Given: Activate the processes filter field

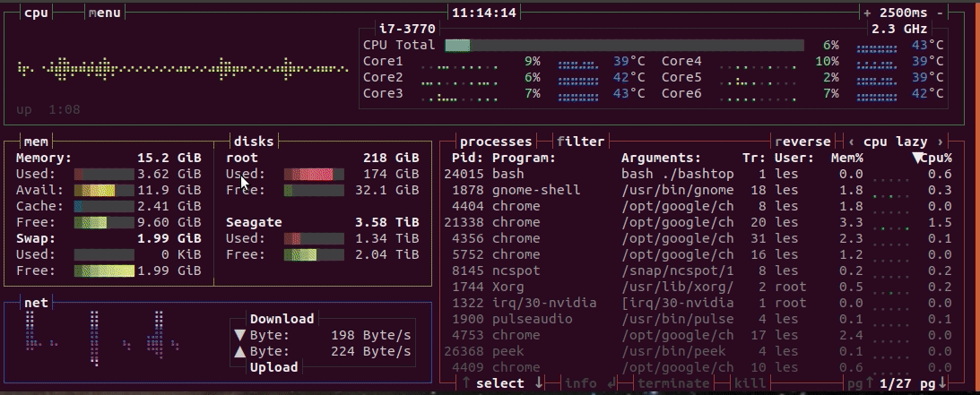Looking at the screenshot, I should point(581,142).
